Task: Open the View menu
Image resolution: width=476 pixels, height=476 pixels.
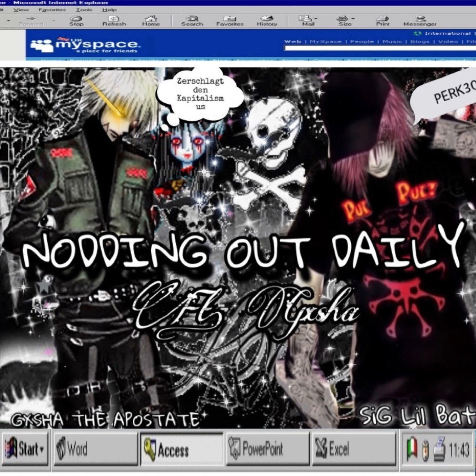Action: pyautogui.click(x=21, y=10)
